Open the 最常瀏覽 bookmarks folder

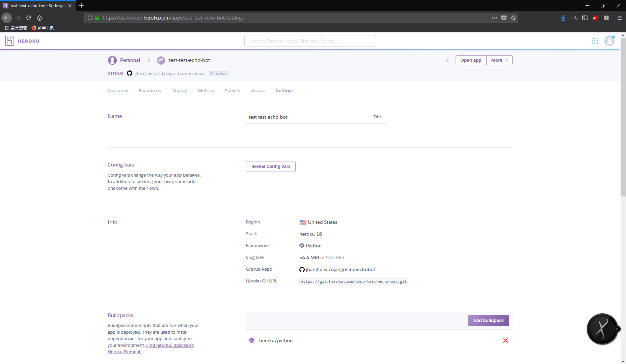[x=16, y=28]
